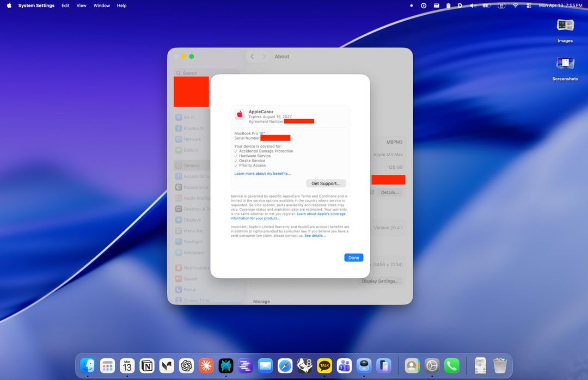Click the forward chevron in About window
Screen dimensions: 588x380
click(264, 56)
